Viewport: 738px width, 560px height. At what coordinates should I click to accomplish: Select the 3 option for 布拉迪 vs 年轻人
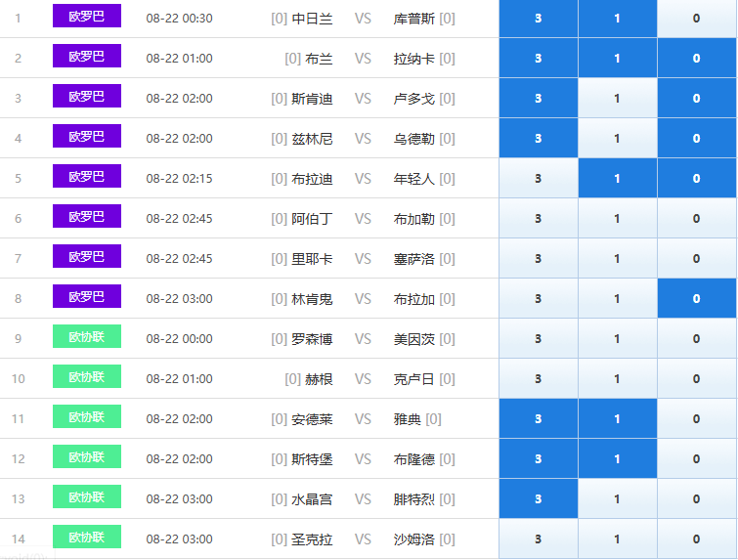coord(539,178)
